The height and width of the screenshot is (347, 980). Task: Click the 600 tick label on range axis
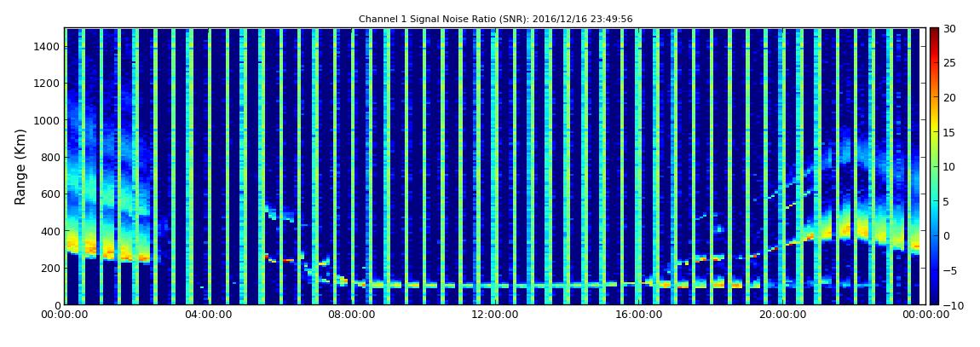tap(50, 194)
